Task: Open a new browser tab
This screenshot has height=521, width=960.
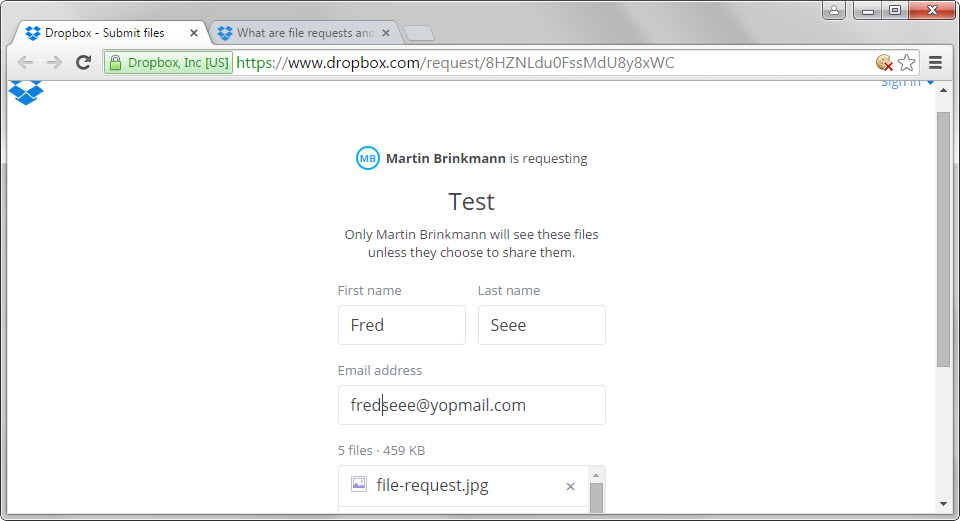Action: pyautogui.click(x=419, y=33)
